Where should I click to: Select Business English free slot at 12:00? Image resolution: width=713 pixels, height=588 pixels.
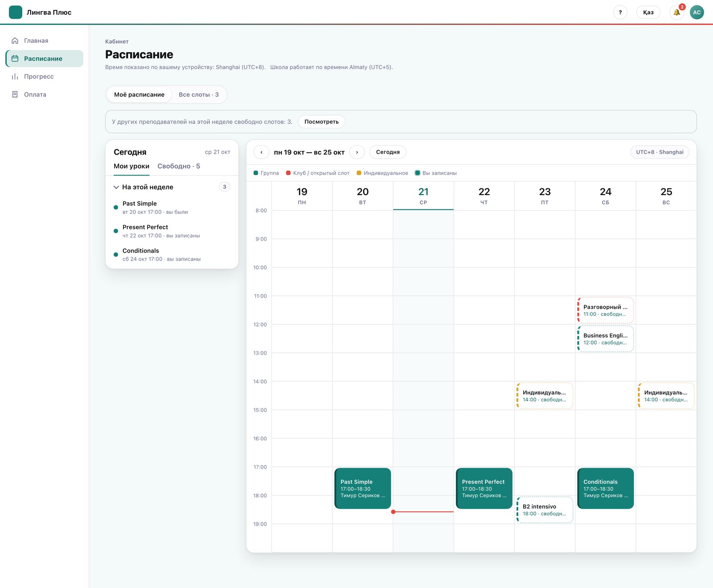[x=606, y=339]
